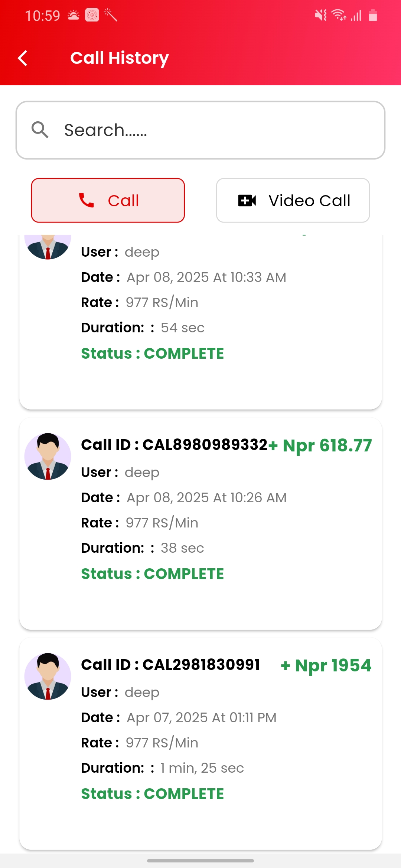The width and height of the screenshot is (401, 868).
Task: Switch to the Call tab
Action: [108, 200]
